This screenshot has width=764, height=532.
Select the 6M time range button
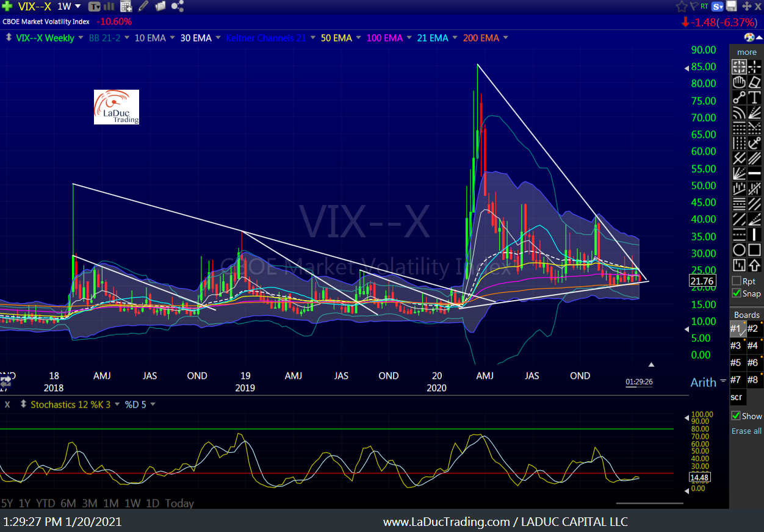tap(68, 503)
